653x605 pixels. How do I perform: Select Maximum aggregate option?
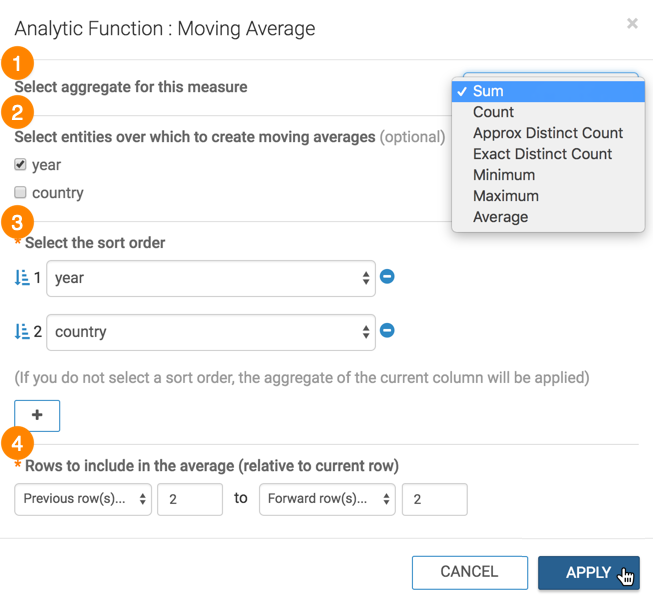(505, 196)
